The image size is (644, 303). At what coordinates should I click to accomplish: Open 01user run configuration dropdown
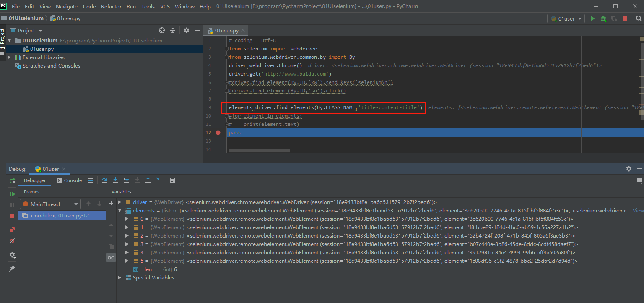click(x=566, y=18)
